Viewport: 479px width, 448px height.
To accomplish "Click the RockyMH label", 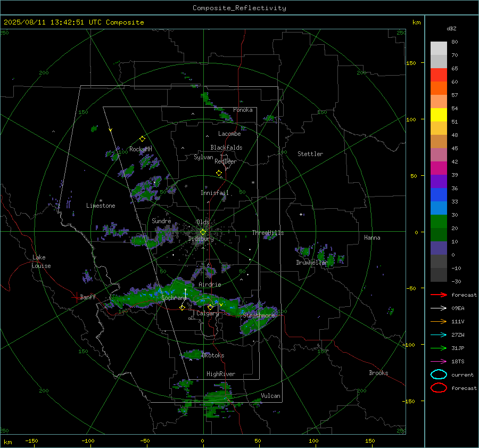I will (141, 149).
